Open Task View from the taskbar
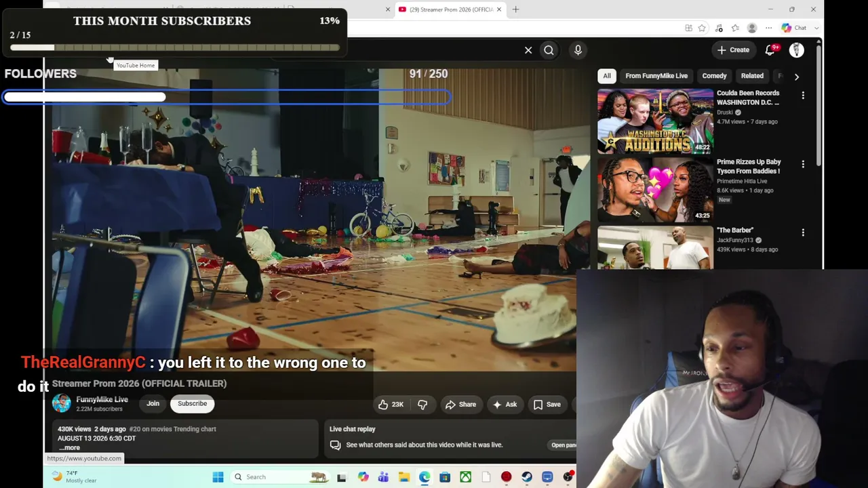The image size is (868, 488). [341, 477]
